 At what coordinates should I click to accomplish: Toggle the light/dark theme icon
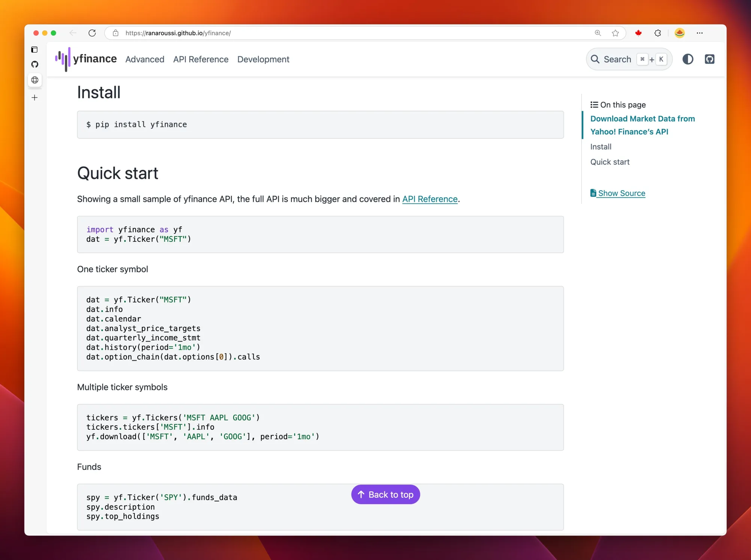click(x=688, y=59)
